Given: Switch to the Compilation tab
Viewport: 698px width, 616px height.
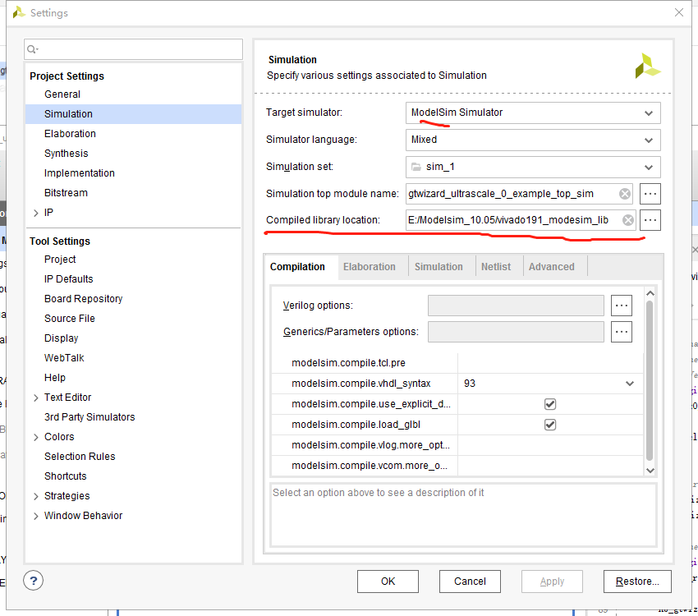Looking at the screenshot, I should (x=297, y=267).
